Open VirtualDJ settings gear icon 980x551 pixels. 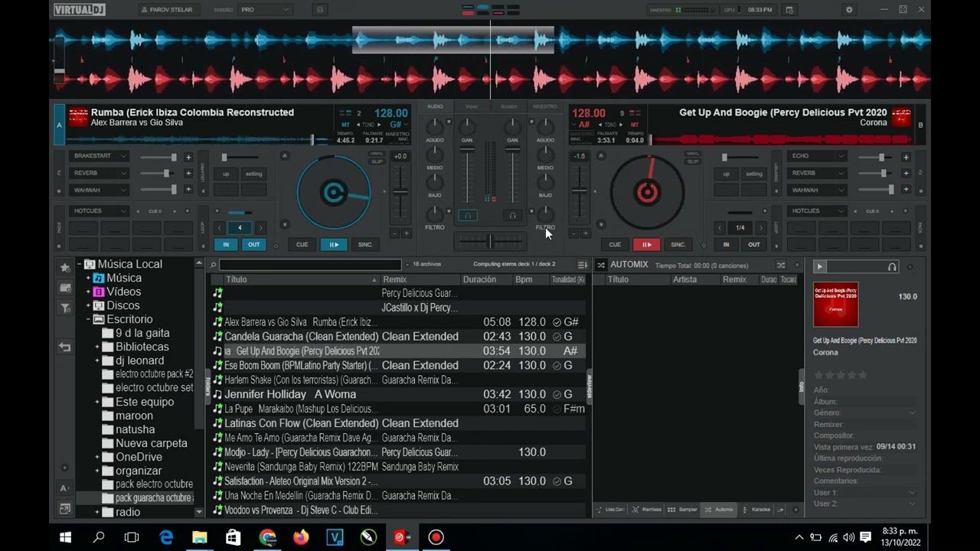848,10
